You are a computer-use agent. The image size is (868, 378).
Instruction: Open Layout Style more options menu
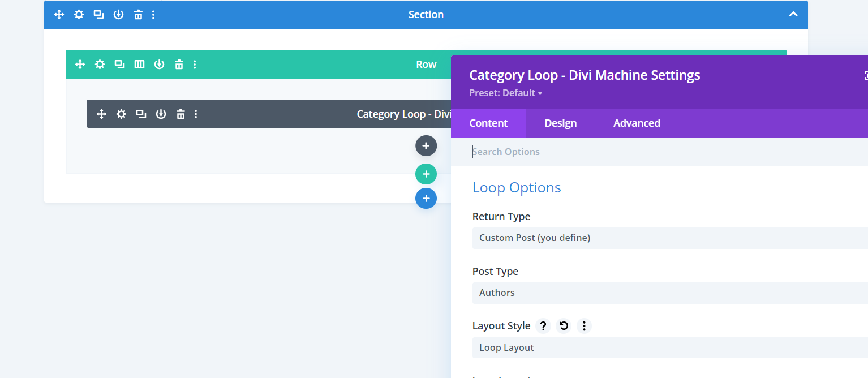584,326
